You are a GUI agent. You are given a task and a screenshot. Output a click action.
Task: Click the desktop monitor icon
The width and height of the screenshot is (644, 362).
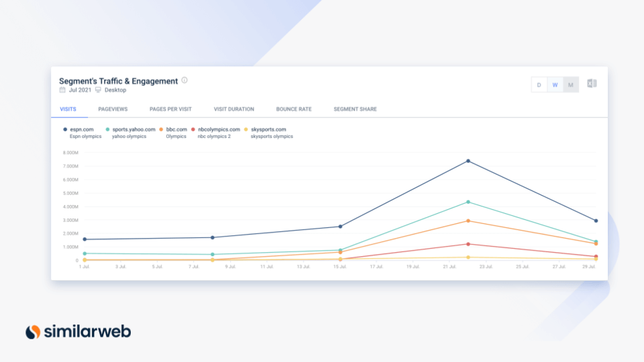(x=98, y=90)
